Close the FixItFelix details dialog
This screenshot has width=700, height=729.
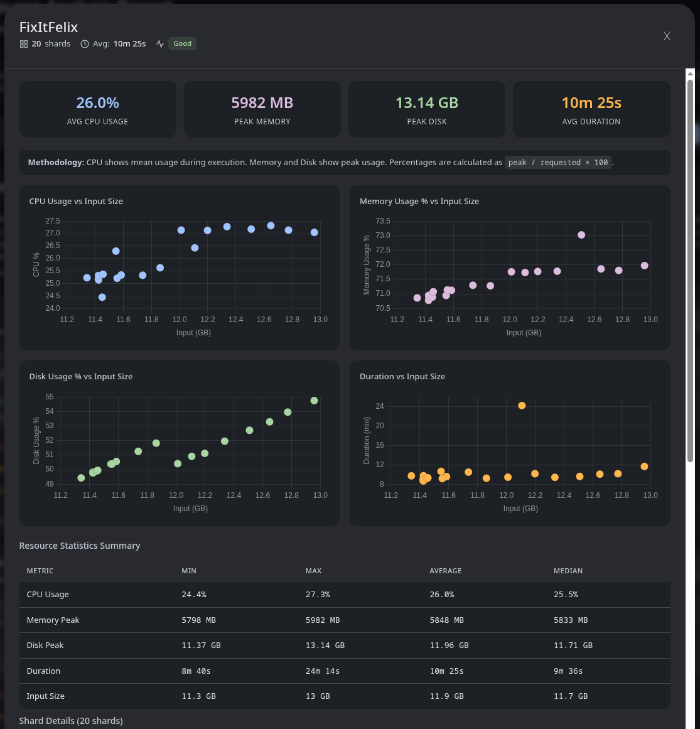667,36
